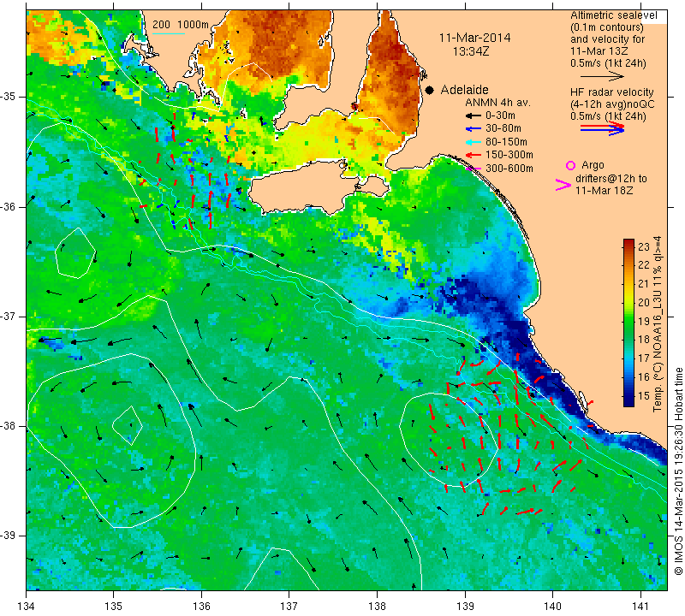Click the black Adelaide city marker dot
Viewport: 685px width, 616px height.
pyautogui.click(x=430, y=90)
